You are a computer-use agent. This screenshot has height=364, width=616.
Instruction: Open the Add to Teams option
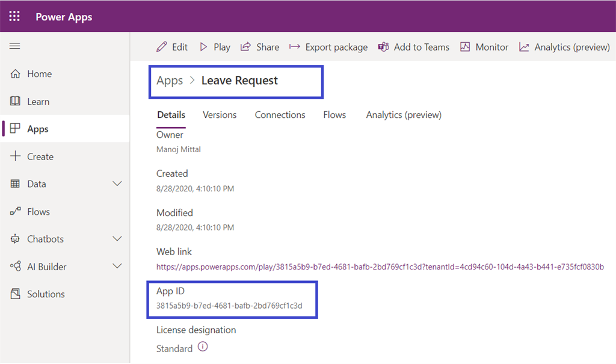click(x=384, y=46)
